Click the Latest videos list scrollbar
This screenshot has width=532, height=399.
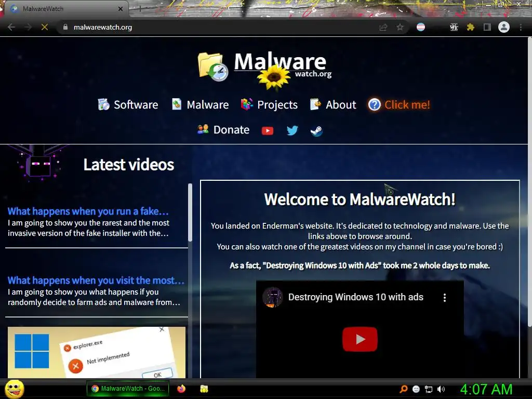pyautogui.click(x=190, y=212)
